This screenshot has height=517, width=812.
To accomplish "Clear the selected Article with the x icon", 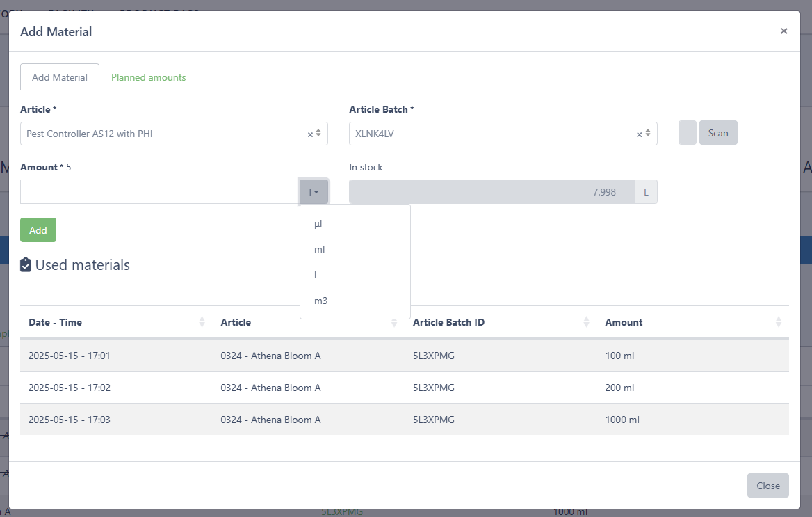I will [x=310, y=134].
